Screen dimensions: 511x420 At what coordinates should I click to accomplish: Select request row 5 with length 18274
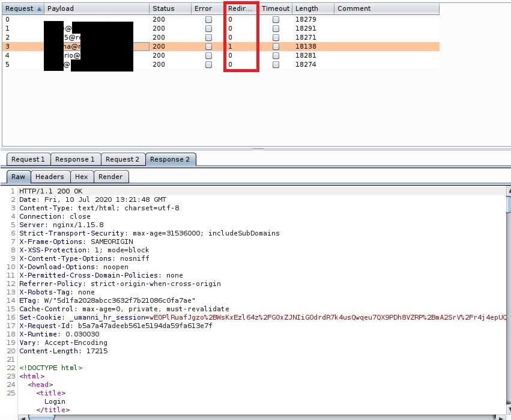221,64
